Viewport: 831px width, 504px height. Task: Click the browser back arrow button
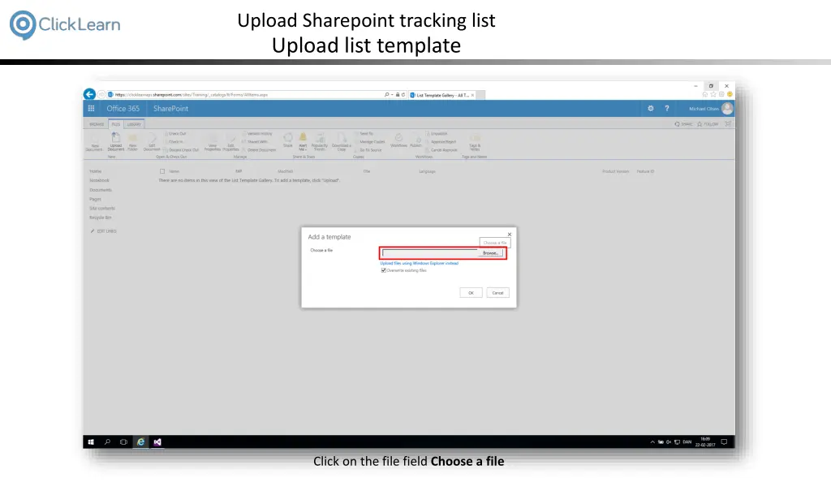pos(89,94)
